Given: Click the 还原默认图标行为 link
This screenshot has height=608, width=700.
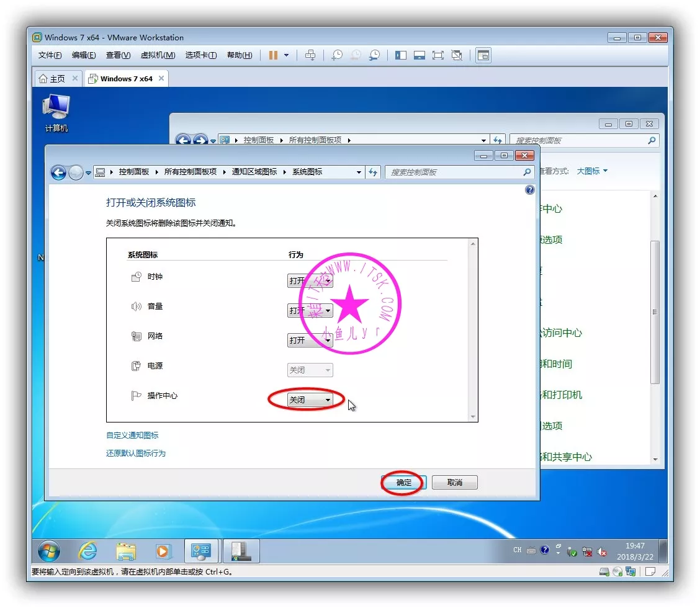Looking at the screenshot, I should (136, 454).
